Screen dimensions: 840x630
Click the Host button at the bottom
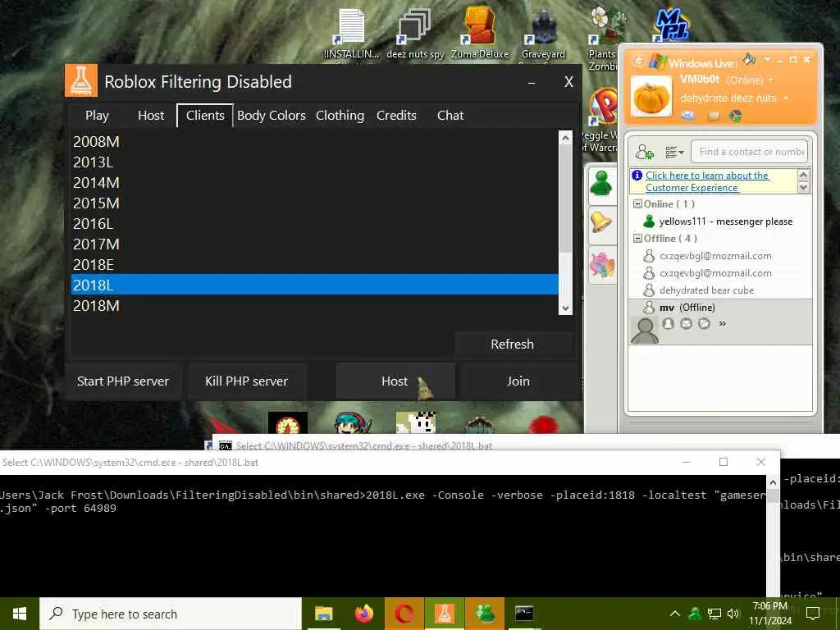click(x=395, y=381)
